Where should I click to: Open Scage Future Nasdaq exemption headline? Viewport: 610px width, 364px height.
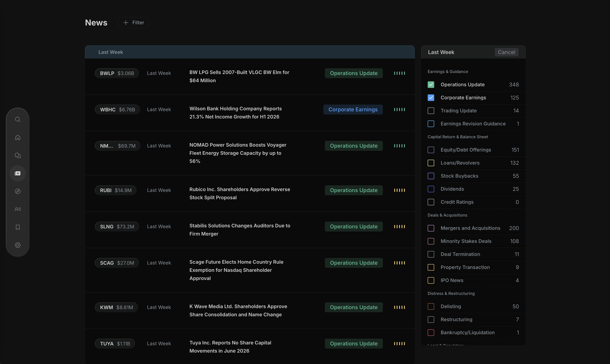point(236,270)
